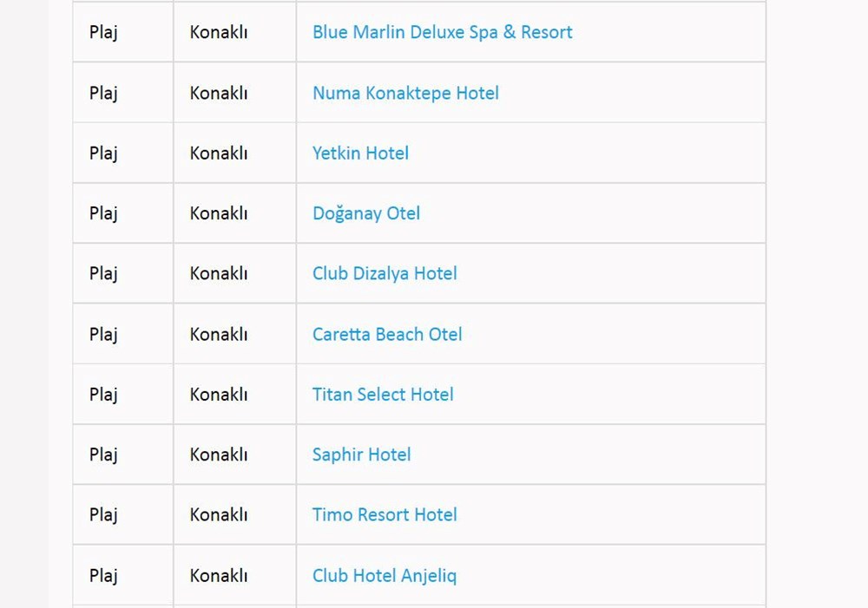
Task: Select the Konaklı cell in Doğanay Otel row
Action: (x=219, y=213)
